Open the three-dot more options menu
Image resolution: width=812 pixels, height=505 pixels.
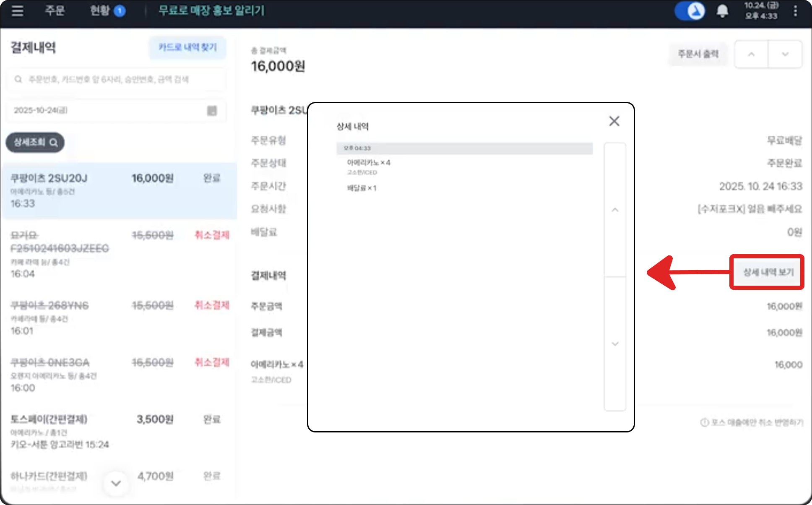click(x=795, y=11)
